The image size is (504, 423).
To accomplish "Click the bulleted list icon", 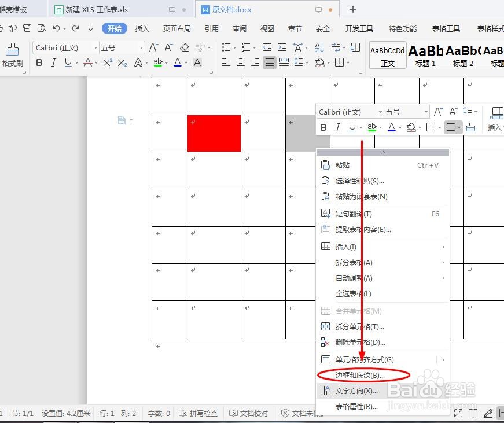I will click(x=226, y=47).
